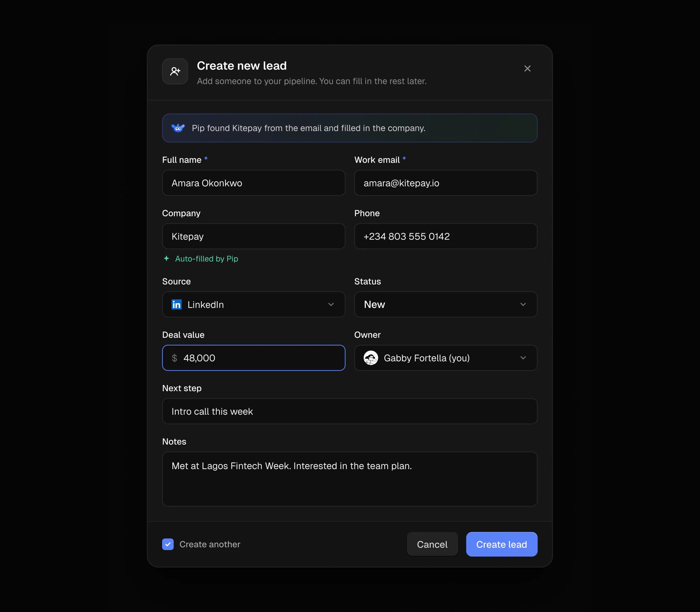Click the dollar sign in Deal value

coord(174,358)
